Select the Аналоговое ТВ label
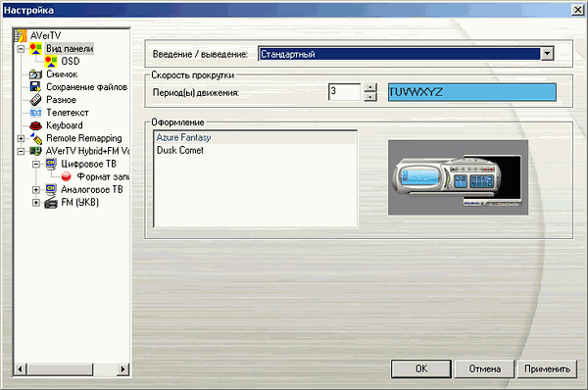The width and height of the screenshot is (588, 390). pos(92,190)
